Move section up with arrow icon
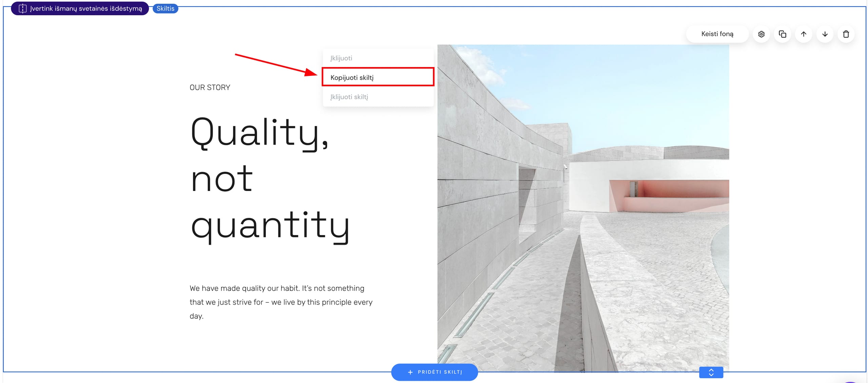The height and width of the screenshot is (383, 868). [804, 34]
